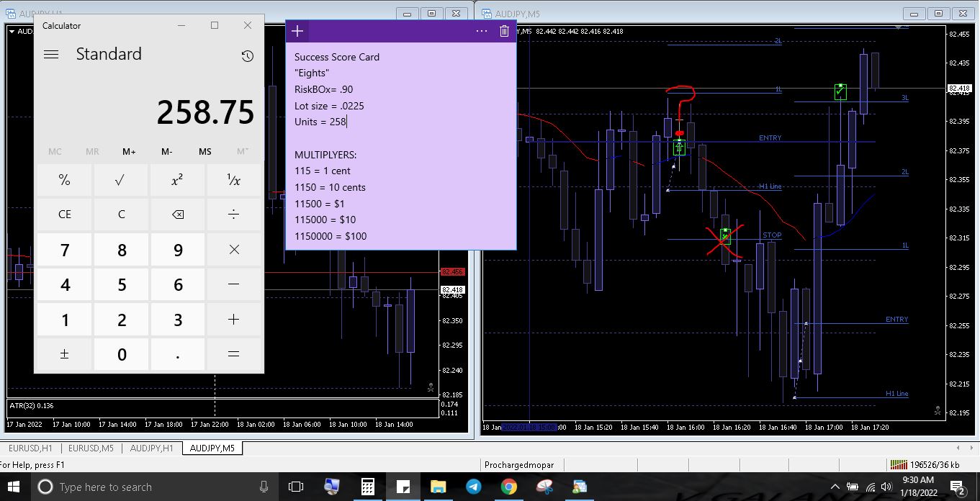Click the Units = 258 line in note
980x501 pixels.
(320, 122)
